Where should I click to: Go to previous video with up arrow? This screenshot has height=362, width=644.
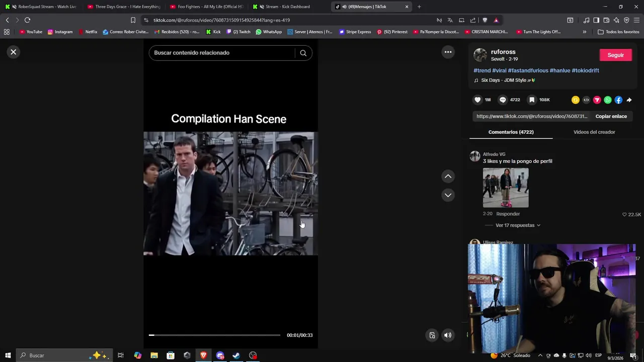[448, 176]
